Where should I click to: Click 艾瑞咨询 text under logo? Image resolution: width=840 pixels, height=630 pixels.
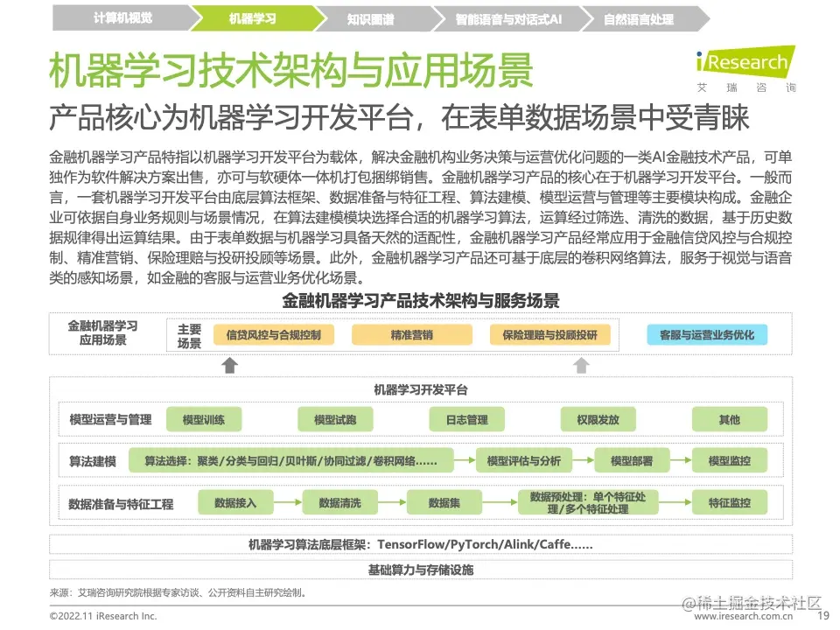[745, 87]
